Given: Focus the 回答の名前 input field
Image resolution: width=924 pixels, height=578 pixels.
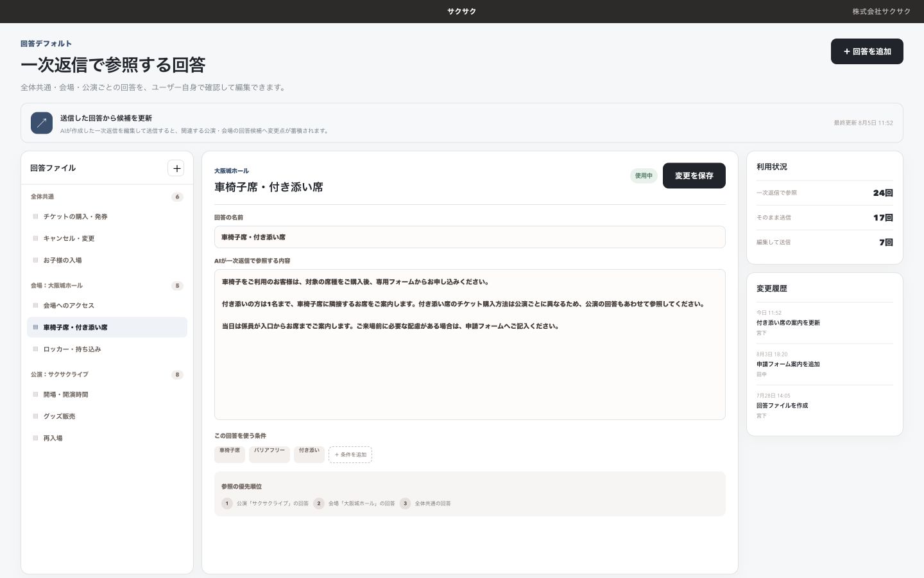Looking at the screenshot, I should (x=470, y=237).
